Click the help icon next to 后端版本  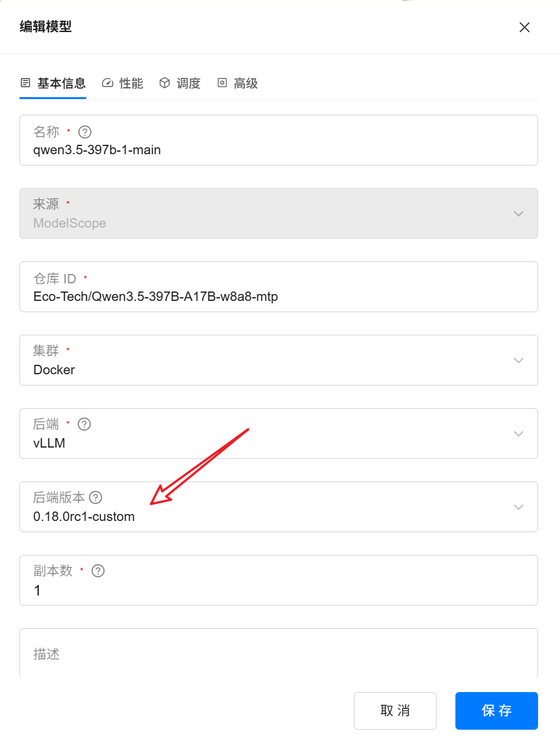[x=95, y=498]
